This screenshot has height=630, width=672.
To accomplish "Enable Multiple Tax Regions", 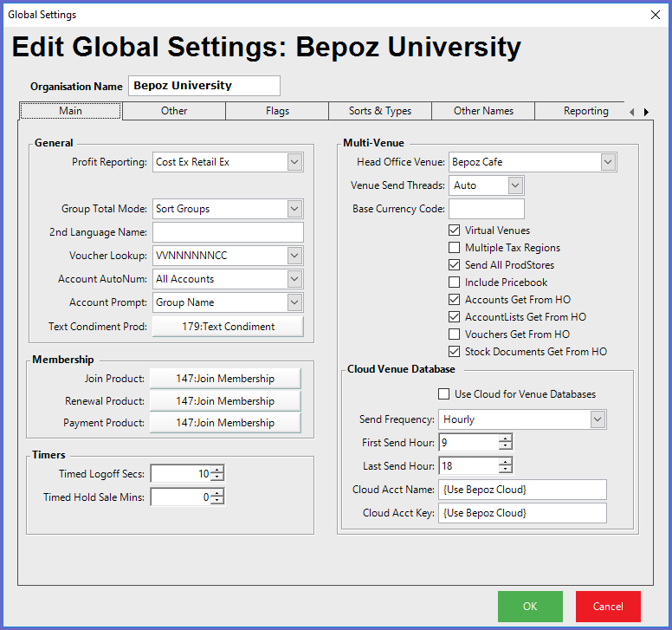I will 455,248.
